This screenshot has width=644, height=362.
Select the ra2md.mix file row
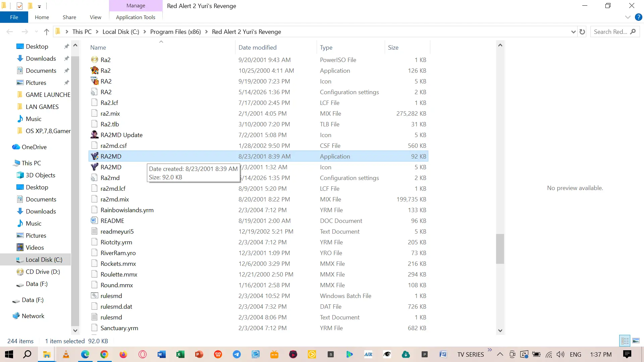pyautogui.click(x=258, y=199)
